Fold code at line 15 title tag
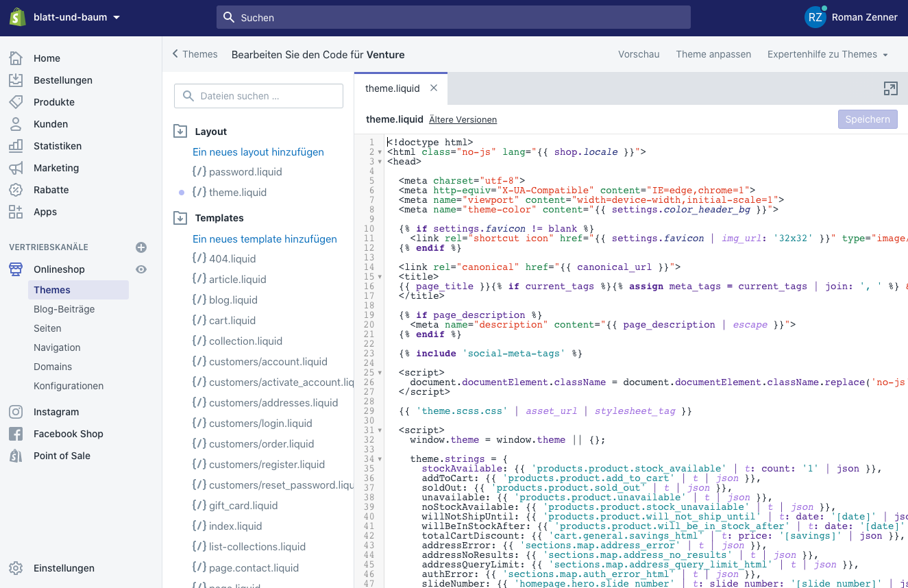 tap(380, 277)
